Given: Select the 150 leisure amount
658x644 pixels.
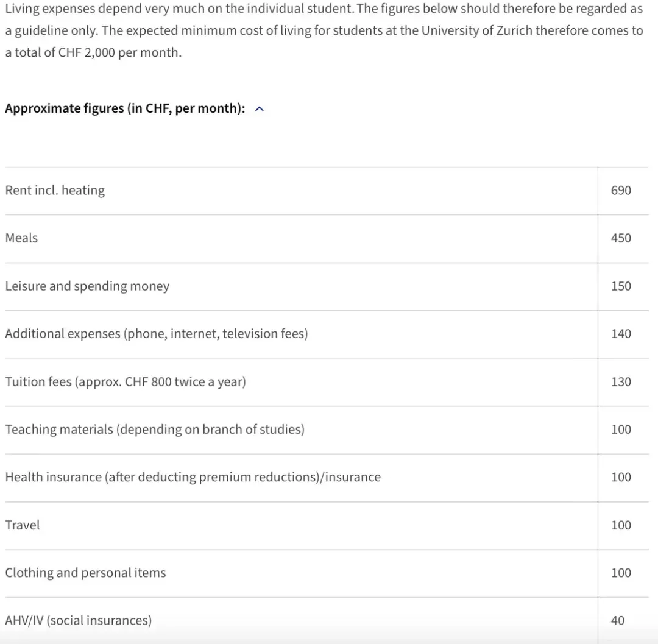Looking at the screenshot, I should tap(621, 286).
